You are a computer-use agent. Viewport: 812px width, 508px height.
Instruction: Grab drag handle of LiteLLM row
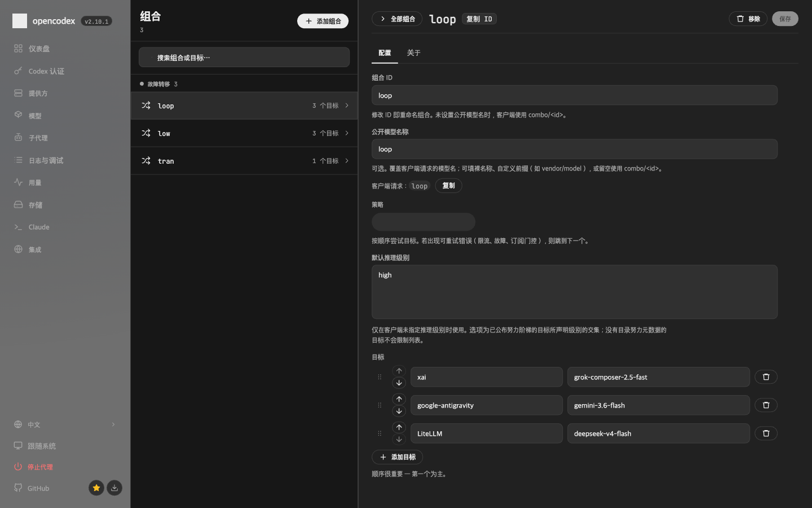[x=379, y=433]
